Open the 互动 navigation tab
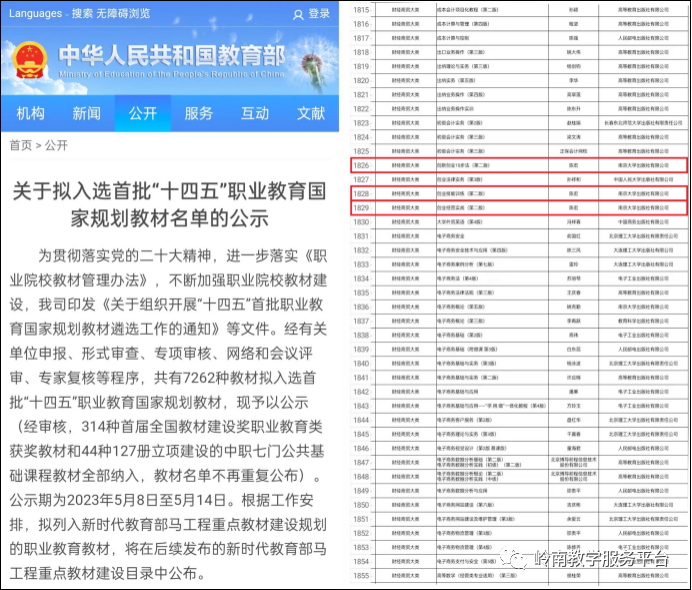The image size is (692, 590). coord(254,113)
